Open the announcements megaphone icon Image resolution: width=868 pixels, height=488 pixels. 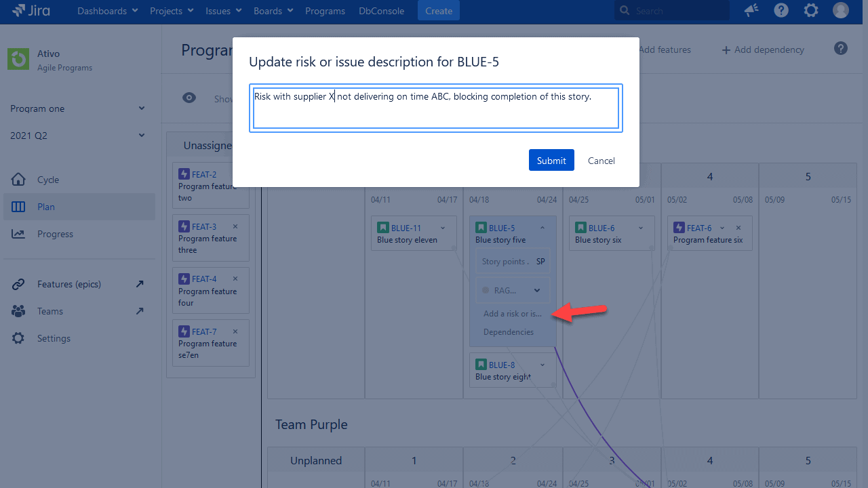click(x=751, y=10)
